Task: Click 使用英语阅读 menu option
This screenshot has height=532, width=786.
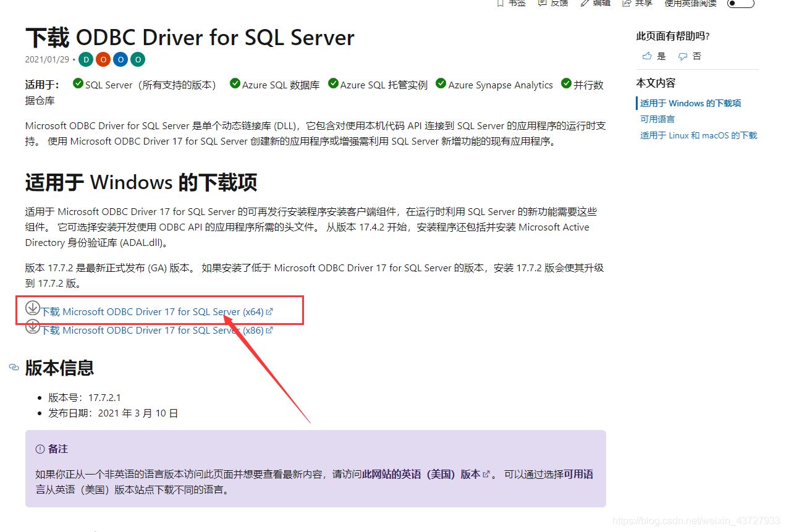Action: (x=690, y=4)
